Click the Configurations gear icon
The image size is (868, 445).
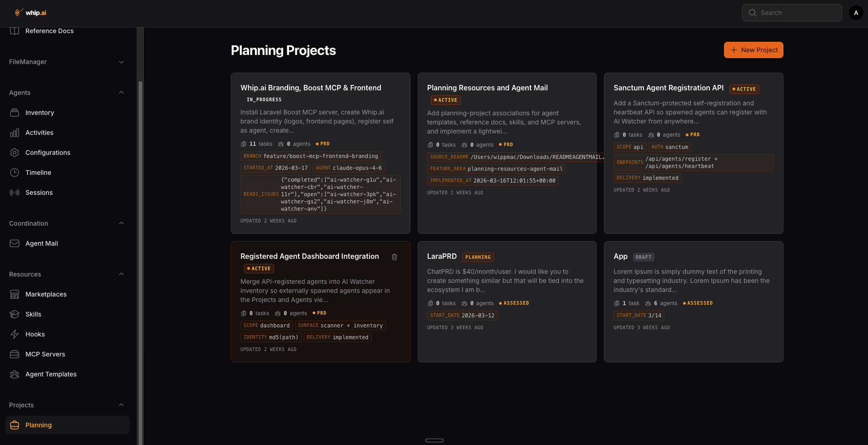click(x=15, y=153)
